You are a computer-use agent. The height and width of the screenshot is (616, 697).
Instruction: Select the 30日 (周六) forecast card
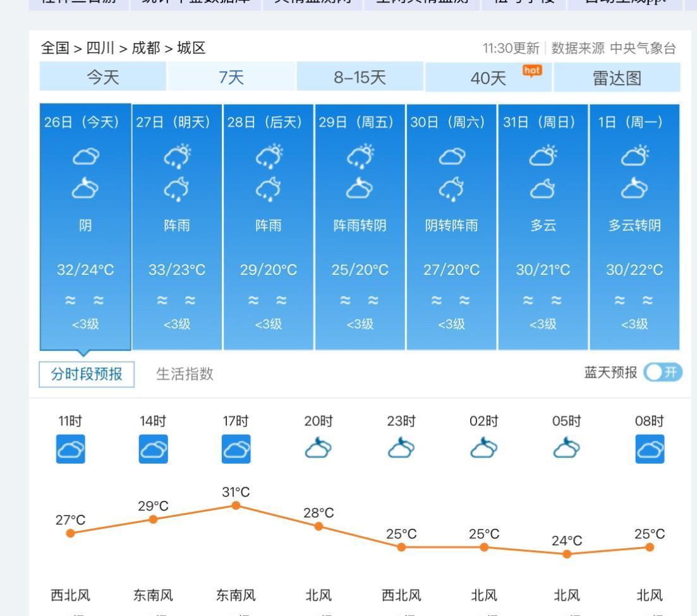tap(451, 226)
